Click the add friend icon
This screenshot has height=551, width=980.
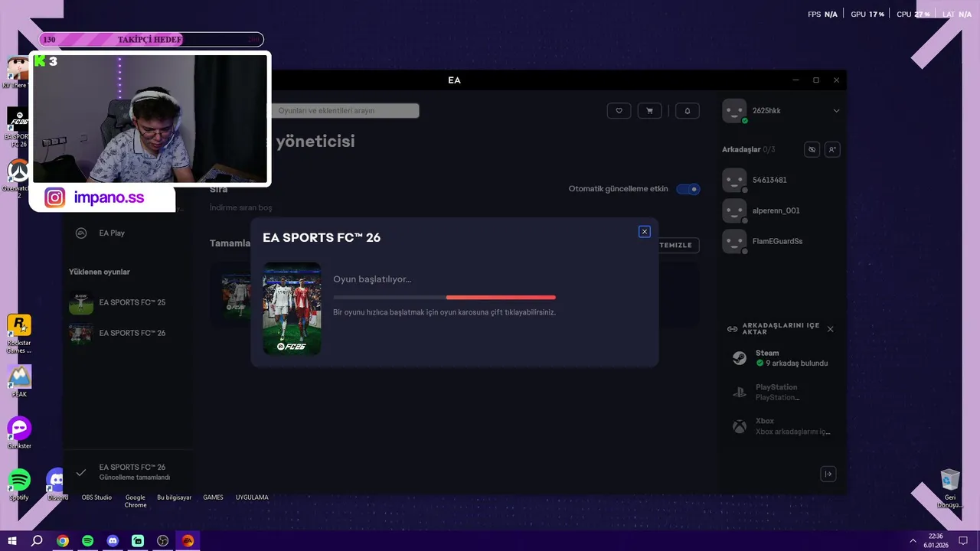832,150
